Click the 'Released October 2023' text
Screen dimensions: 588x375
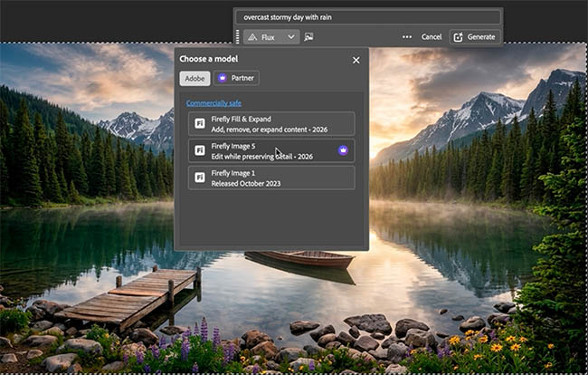[x=246, y=184]
